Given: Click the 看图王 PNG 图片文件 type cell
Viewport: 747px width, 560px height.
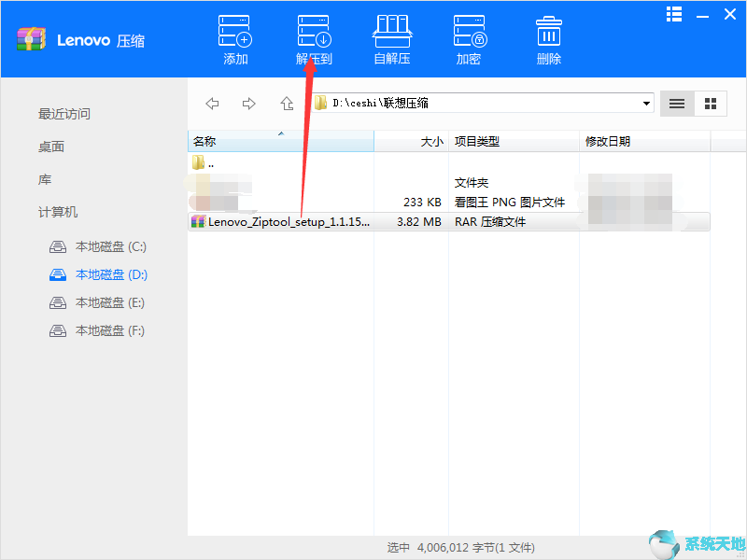Looking at the screenshot, I should (x=510, y=203).
